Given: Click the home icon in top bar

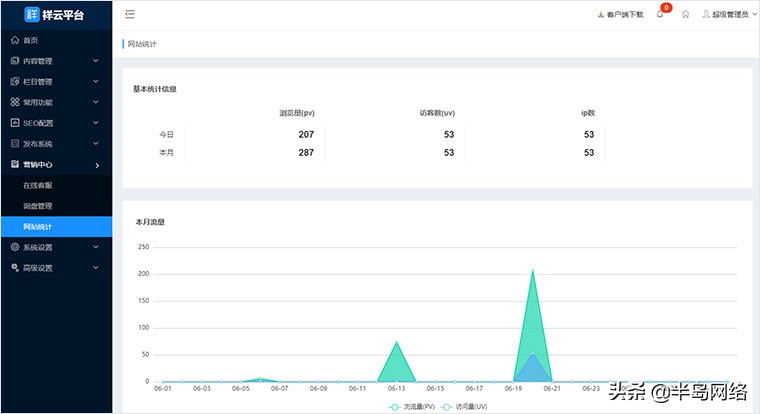Looking at the screenshot, I should (x=685, y=15).
